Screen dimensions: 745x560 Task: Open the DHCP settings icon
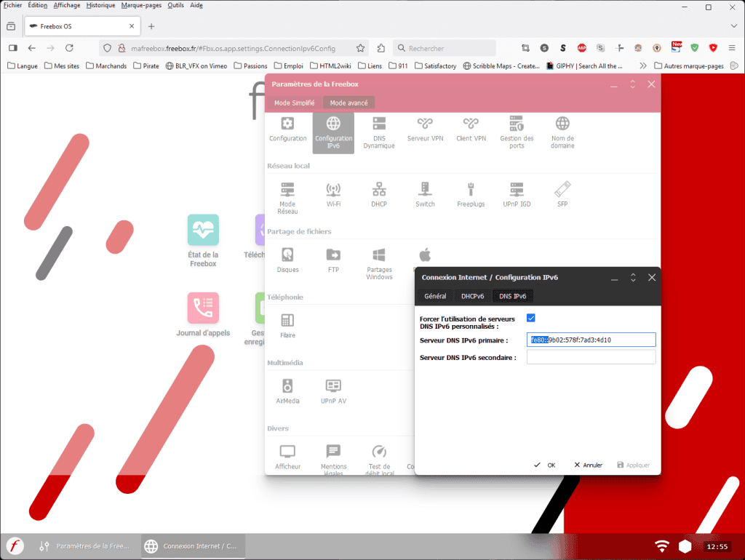[x=378, y=195]
